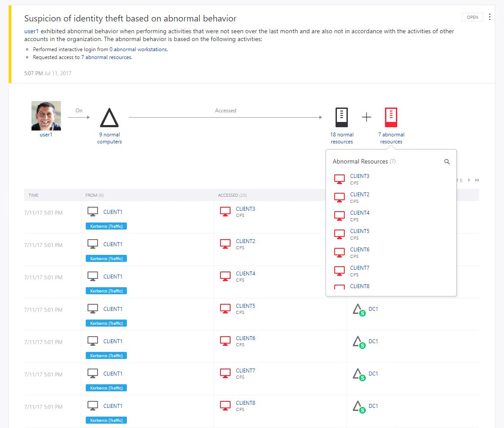Click the plus icon between the resource icons
Image resolution: width=504 pixels, height=428 pixels.
366,117
